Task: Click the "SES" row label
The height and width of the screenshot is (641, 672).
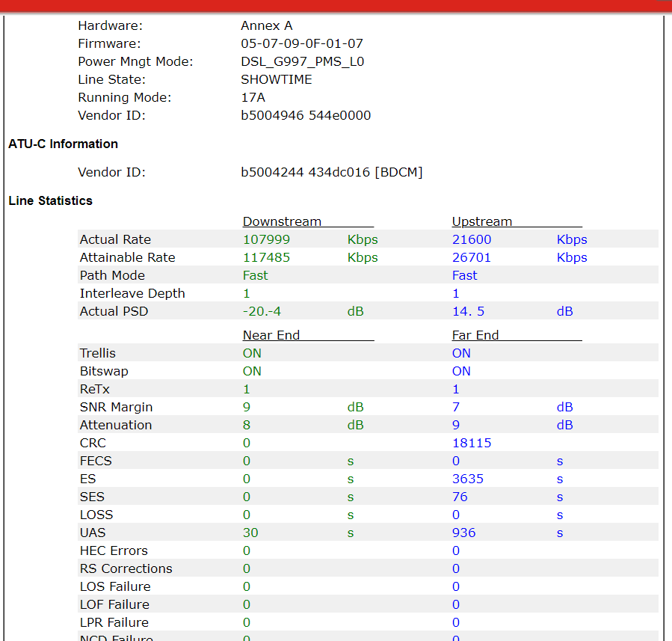Action: [x=92, y=497]
